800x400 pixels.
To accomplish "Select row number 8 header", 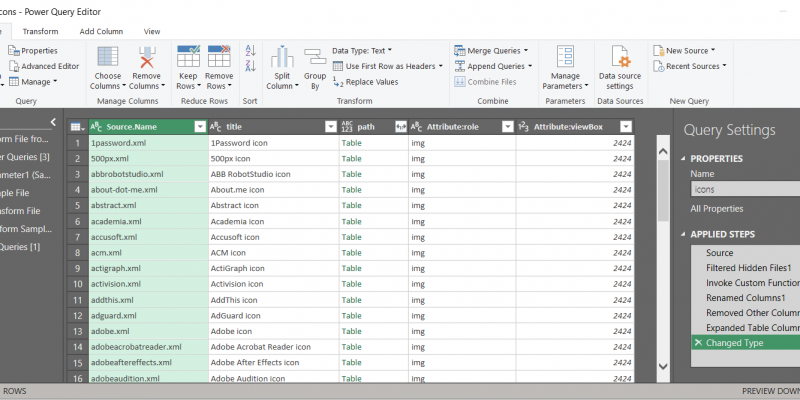I will [78, 253].
